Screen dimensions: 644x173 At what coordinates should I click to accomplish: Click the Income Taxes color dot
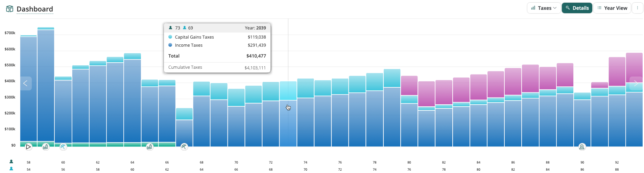pyautogui.click(x=170, y=45)
